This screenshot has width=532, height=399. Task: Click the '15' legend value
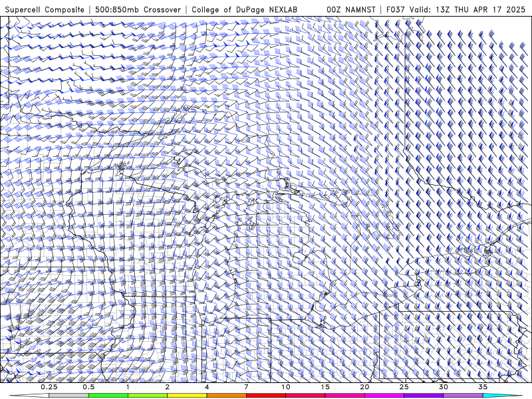click(325, 387)
